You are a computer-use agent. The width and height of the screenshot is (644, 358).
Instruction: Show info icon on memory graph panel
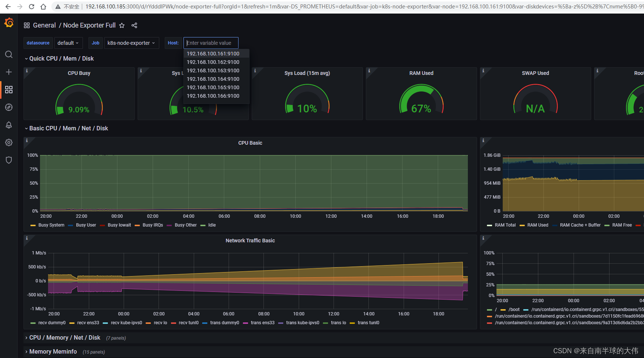click(483, 140)
